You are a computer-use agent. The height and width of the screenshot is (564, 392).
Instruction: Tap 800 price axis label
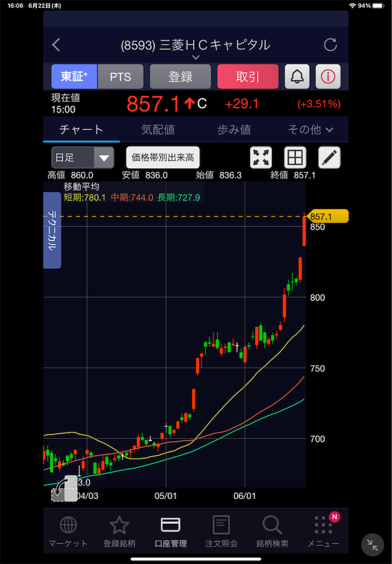point(317,298)
